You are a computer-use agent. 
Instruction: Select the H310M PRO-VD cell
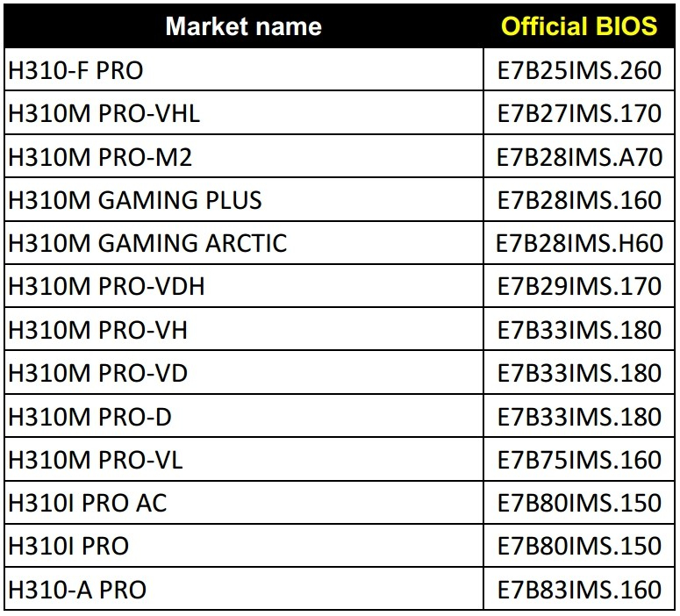coord(97,373)
